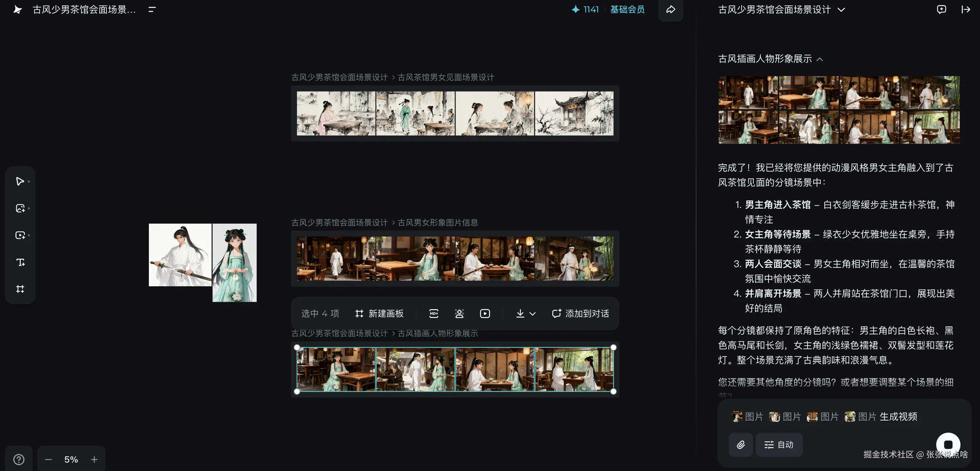Viewport: 980px width, 471px height.
Task: Open the video generation tool
Action: point(20,235)
